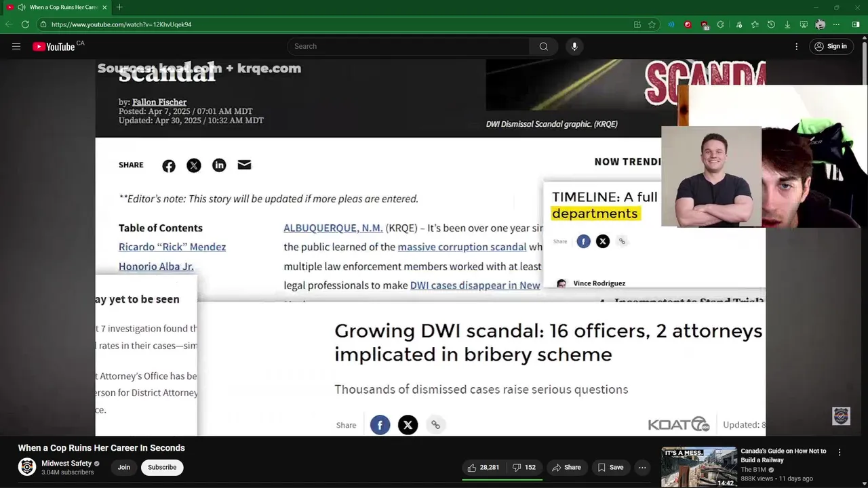Screen dimensions: 868x488
Task: Dislike the video showing 152
Action: coord(524,467)
